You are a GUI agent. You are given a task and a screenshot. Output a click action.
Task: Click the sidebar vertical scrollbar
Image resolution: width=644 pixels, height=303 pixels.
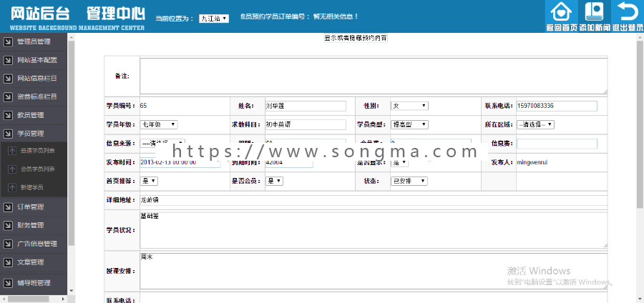tap(71, 144)
